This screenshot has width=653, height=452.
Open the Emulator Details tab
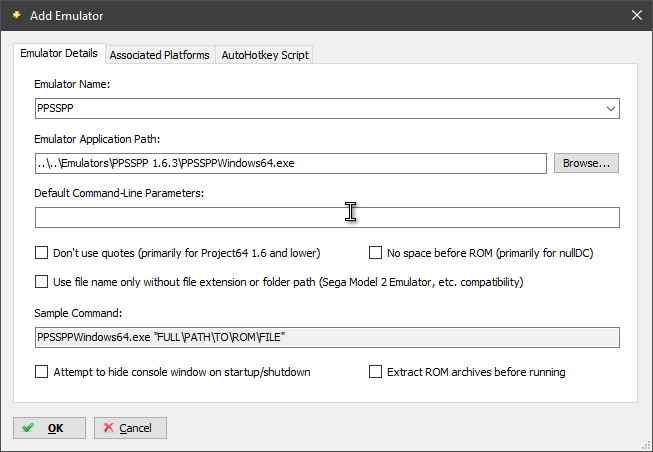coord(59,53)
